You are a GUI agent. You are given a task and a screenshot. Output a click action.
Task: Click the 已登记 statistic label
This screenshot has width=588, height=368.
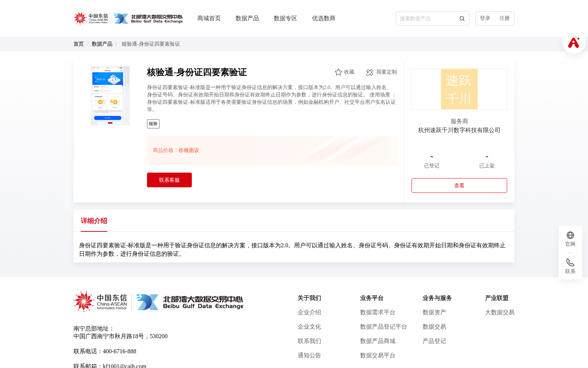tap(432, 166)
